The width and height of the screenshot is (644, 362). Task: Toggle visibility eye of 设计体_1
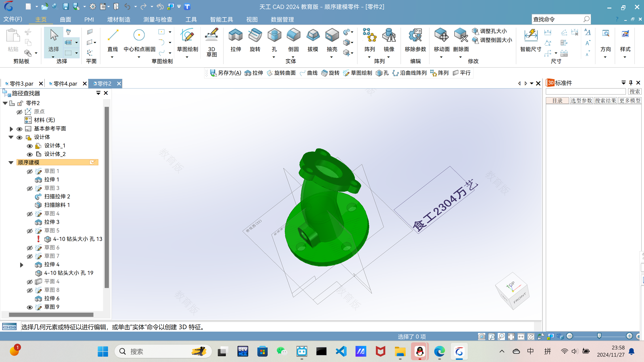[x=30, y=146]
